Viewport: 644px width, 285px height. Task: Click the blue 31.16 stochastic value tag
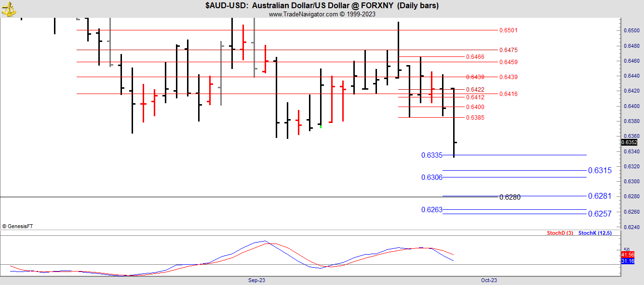628,261
